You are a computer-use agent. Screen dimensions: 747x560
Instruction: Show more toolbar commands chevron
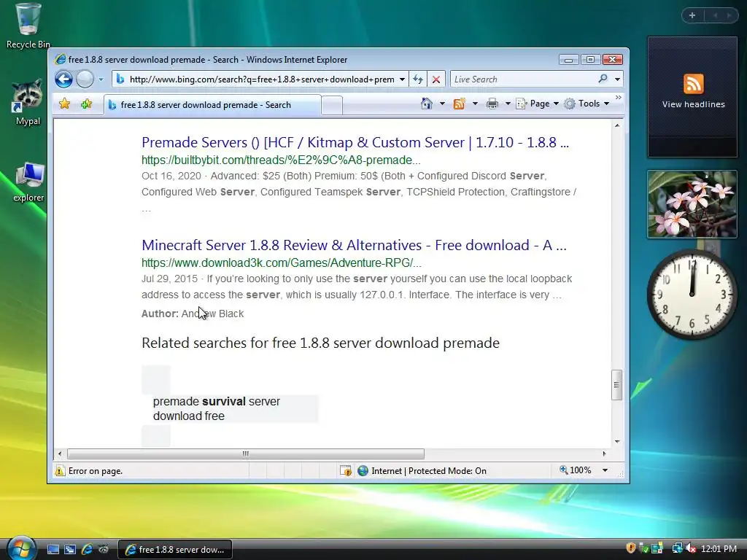[619, 98]
